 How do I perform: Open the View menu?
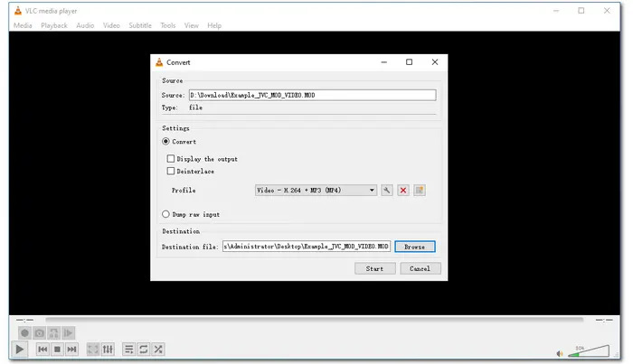(192, 25)
